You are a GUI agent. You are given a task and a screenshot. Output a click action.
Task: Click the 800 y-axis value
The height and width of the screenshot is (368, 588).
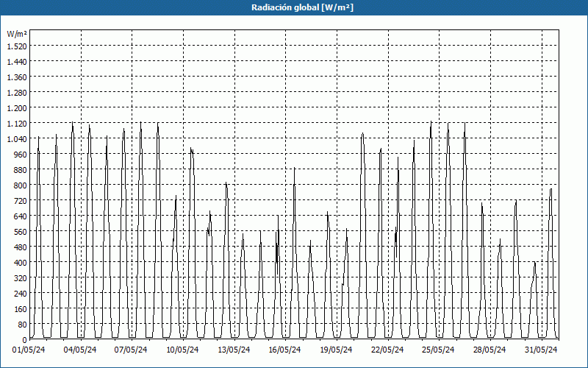tap(21, 185)
